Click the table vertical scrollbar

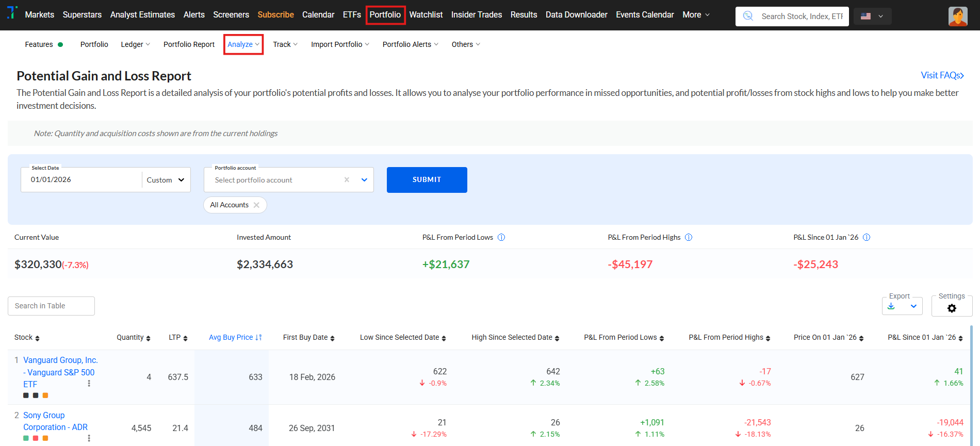coord(972,385)
